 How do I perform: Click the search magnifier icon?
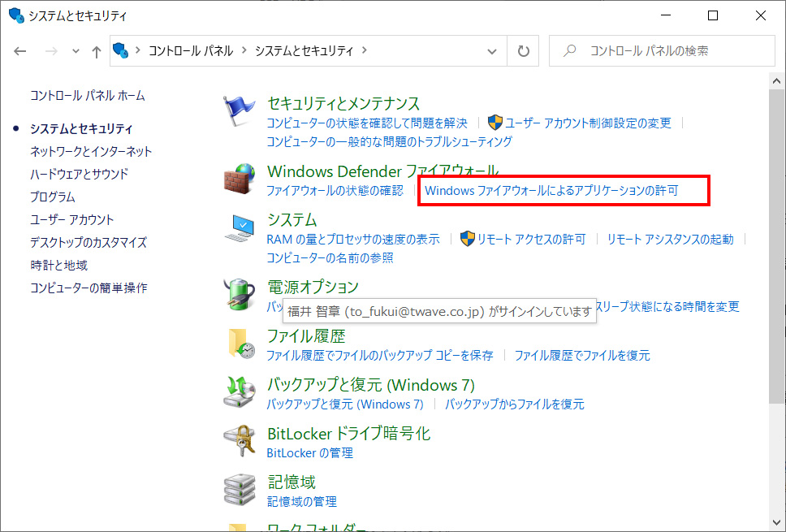point(569,50)
